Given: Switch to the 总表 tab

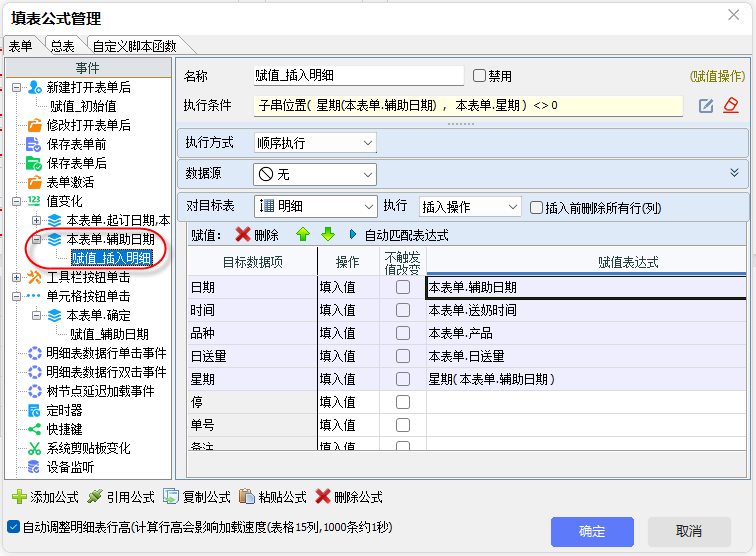Looking at the screenshot, I should click(63, 46).
